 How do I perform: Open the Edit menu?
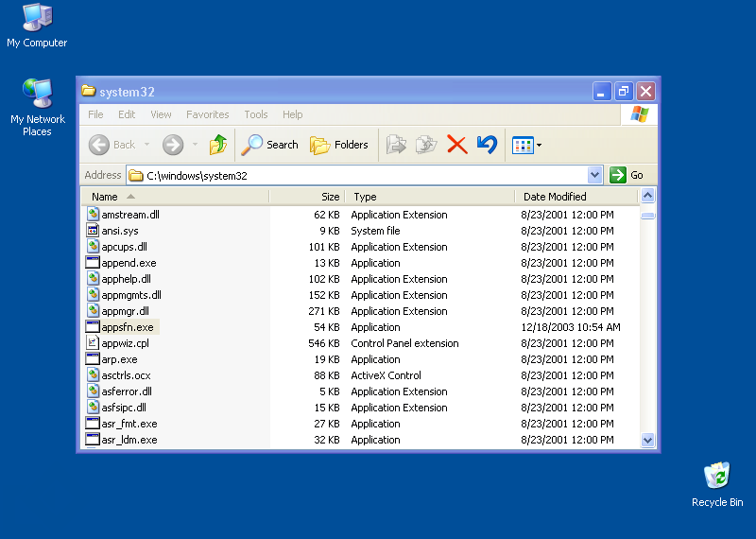click(x=127, y=114)
